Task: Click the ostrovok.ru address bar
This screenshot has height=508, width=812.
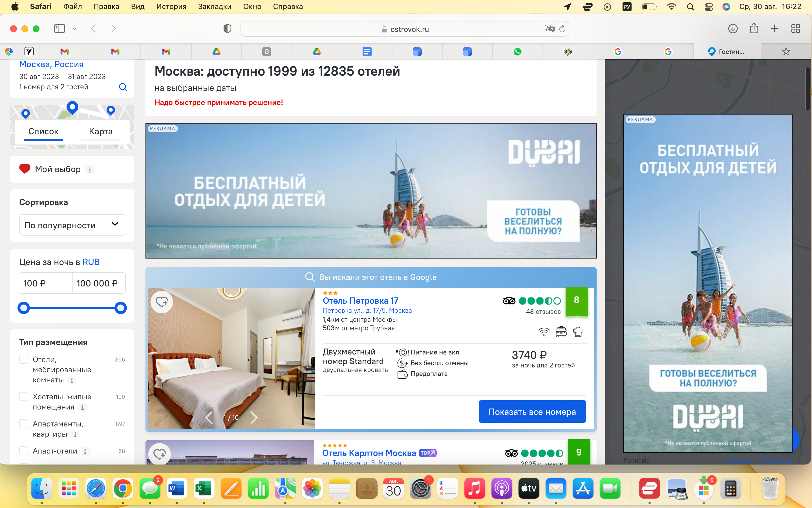Action: click(405, 29)
